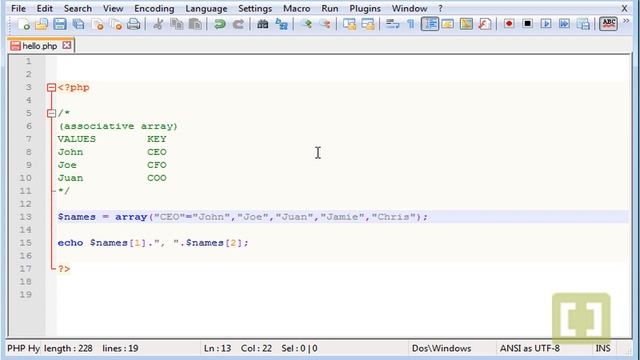The width and height of the screenshot is (640, 360).
Task: Toggle ABC spell check icon
Action: (x=608, y=24)
